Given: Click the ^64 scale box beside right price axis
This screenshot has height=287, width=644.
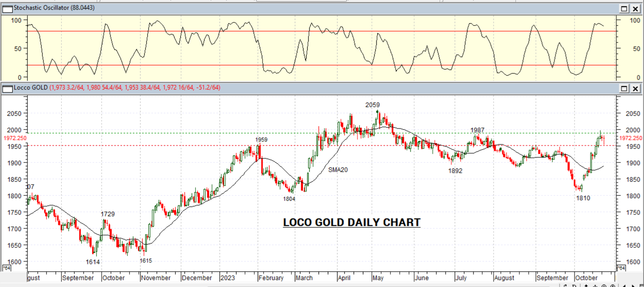Looking at the screenshot, I should (621, 268).
